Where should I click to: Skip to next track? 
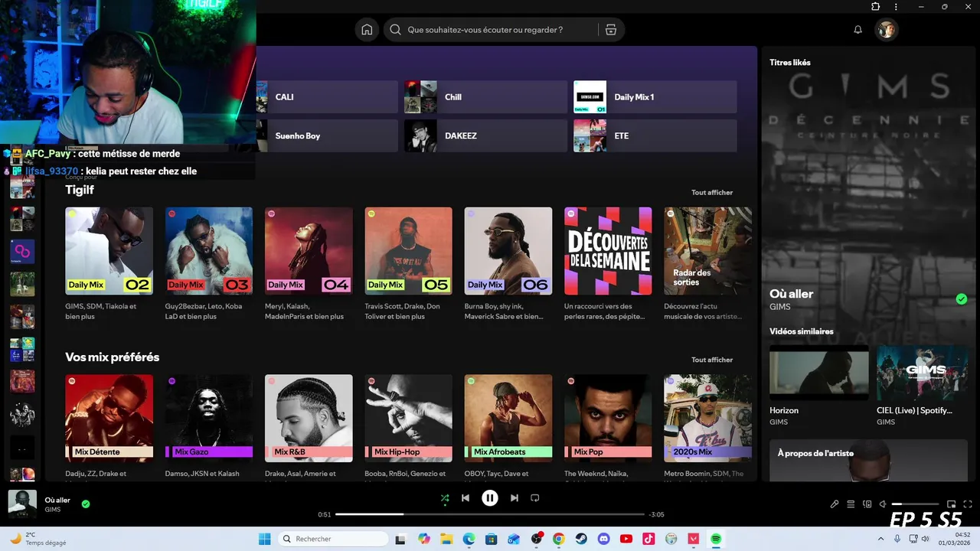[x=514, y=498]
